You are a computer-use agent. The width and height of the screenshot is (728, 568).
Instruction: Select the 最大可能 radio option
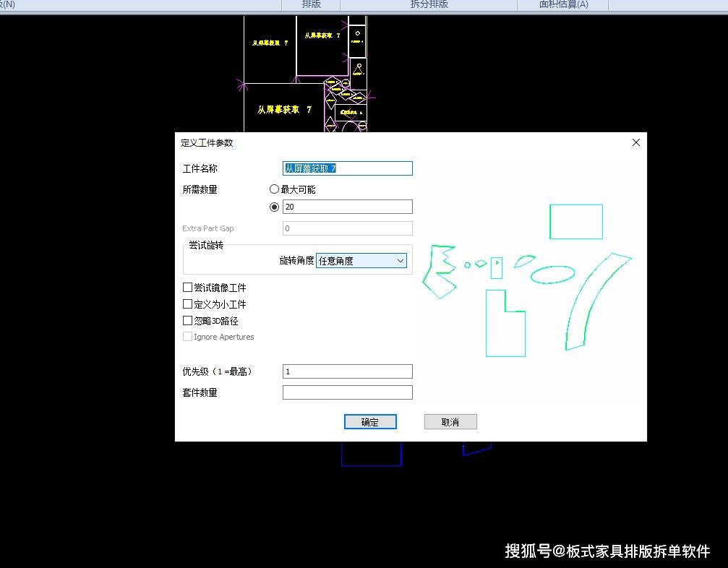click(274, 189)
